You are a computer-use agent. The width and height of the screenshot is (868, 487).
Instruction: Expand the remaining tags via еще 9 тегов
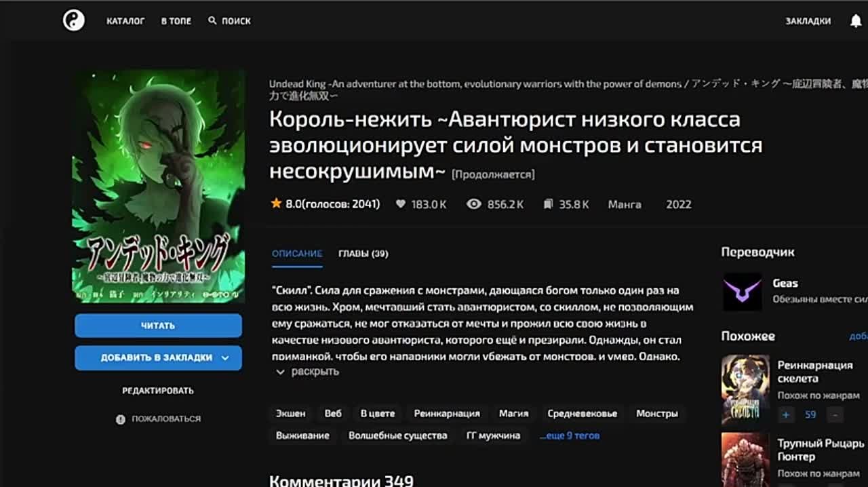(570, 435)
